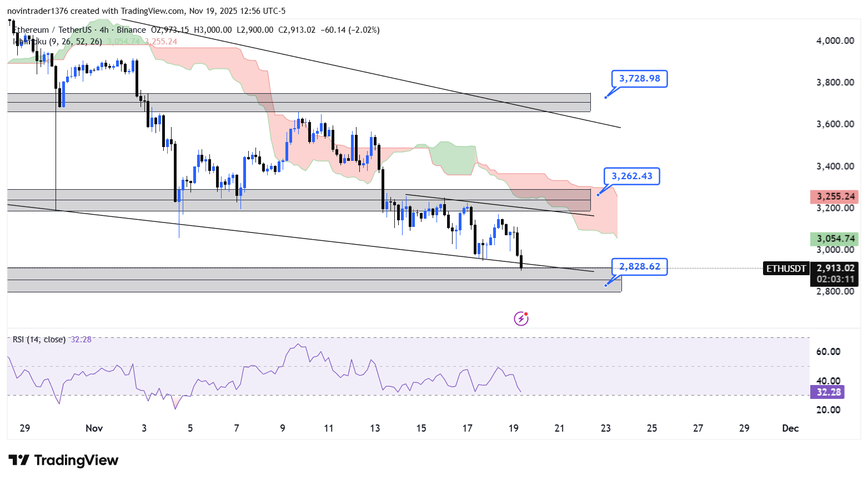The width and height of the screenshot is (868, 481).
Task: Select the RSI (14, close) indicator legend
Action: pos(39,340)
